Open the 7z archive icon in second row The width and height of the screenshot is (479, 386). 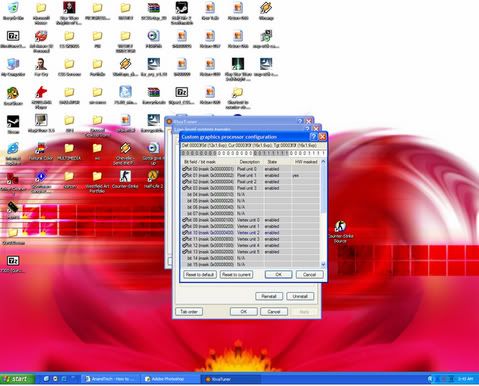(13, 39)
